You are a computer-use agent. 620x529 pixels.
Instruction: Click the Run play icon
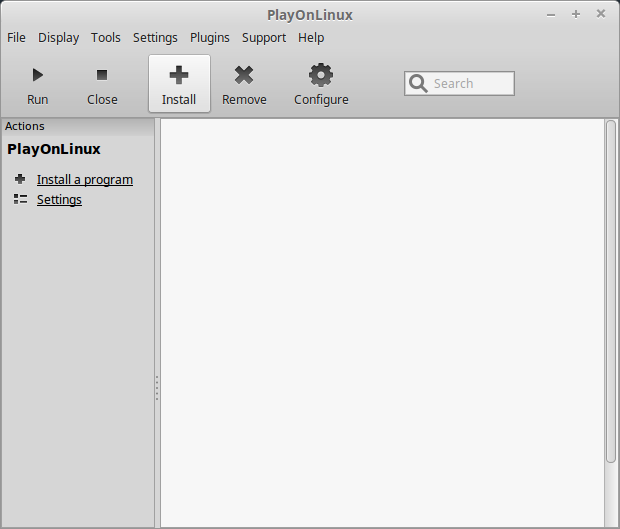point(38,75)
